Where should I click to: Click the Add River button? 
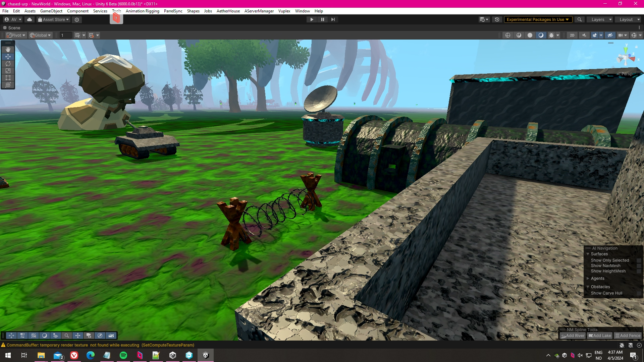pos(573,336)
